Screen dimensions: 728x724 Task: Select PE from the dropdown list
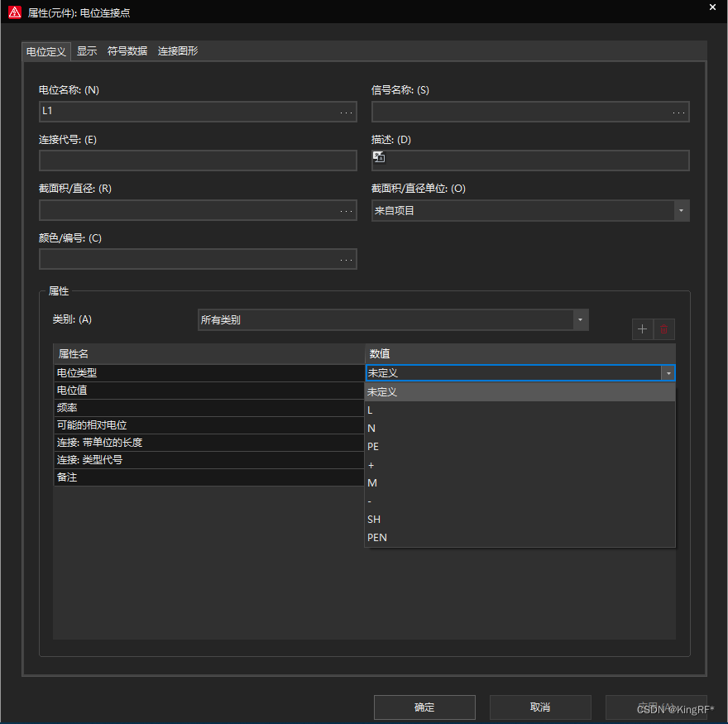[373, 447]
